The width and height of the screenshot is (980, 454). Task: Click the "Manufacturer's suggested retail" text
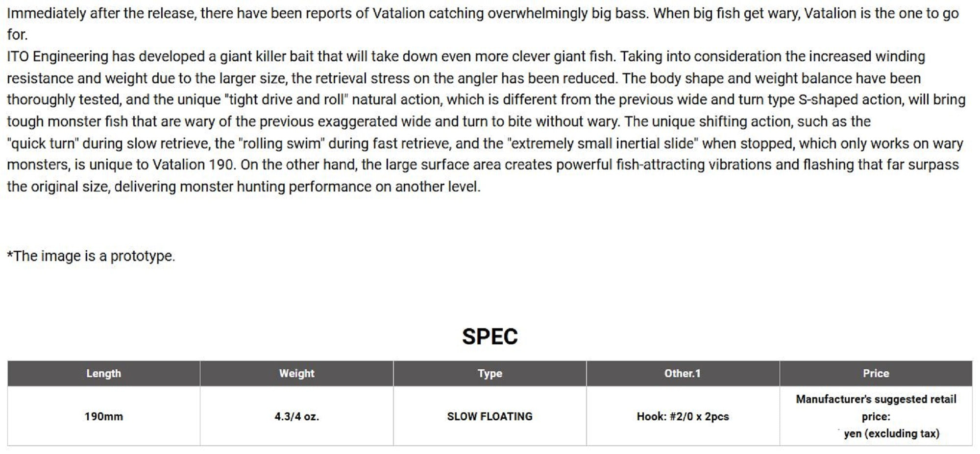(x=876, y=399)
